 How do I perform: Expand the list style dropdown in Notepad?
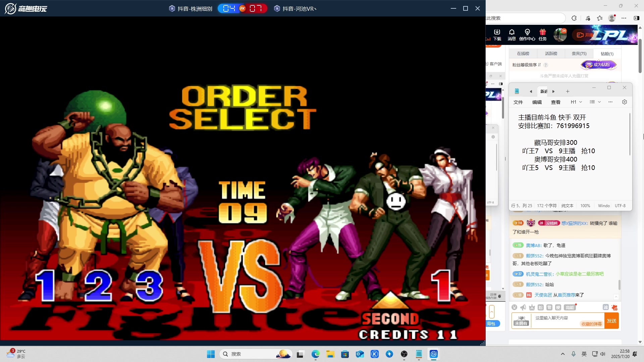click(x=595, y=102)
